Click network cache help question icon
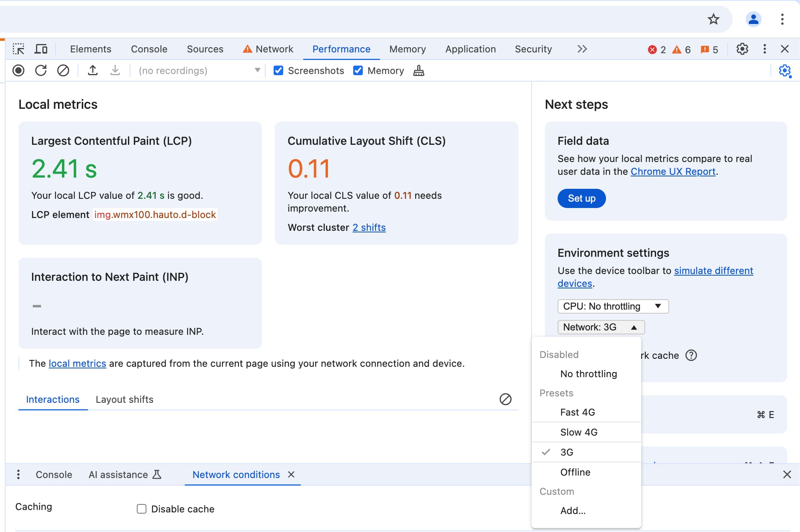This screenshot has height=532, width=800. (691, 355)
